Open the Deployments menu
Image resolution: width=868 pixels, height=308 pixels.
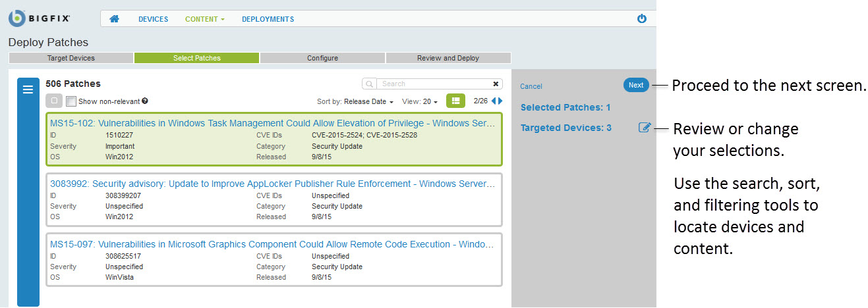(x=268, y=19)
